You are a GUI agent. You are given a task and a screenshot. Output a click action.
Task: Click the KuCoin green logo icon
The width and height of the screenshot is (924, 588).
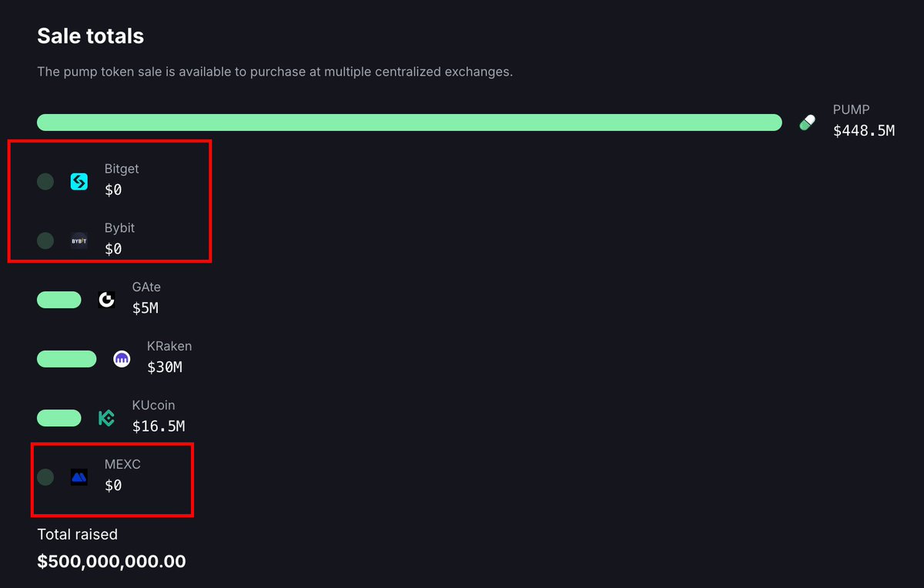click(x=106, y=418)
